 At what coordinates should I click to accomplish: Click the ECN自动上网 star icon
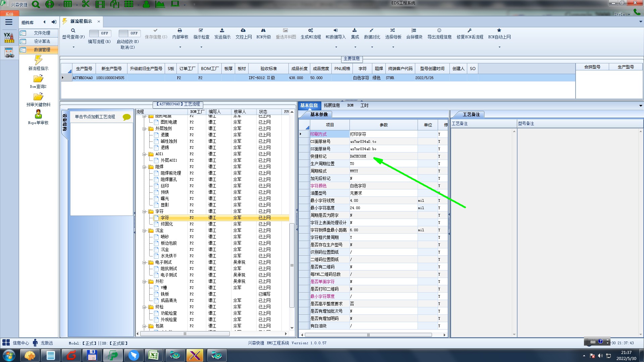499,31
